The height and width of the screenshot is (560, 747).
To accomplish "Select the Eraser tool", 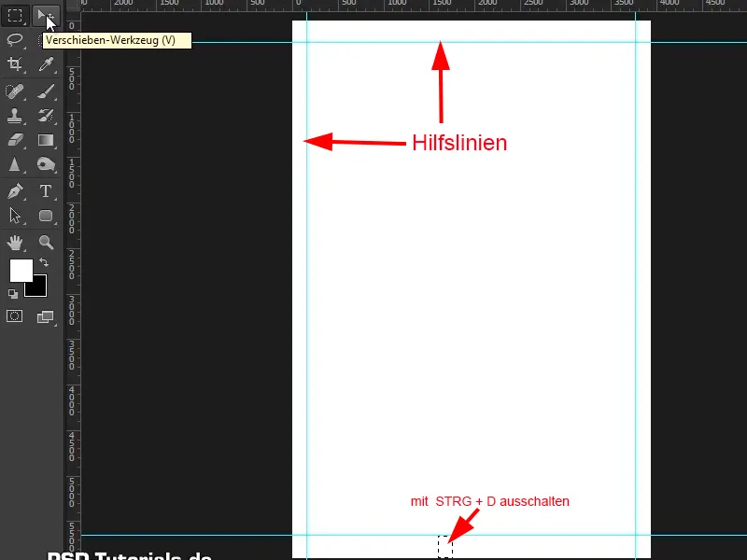I will pos(15,140).
